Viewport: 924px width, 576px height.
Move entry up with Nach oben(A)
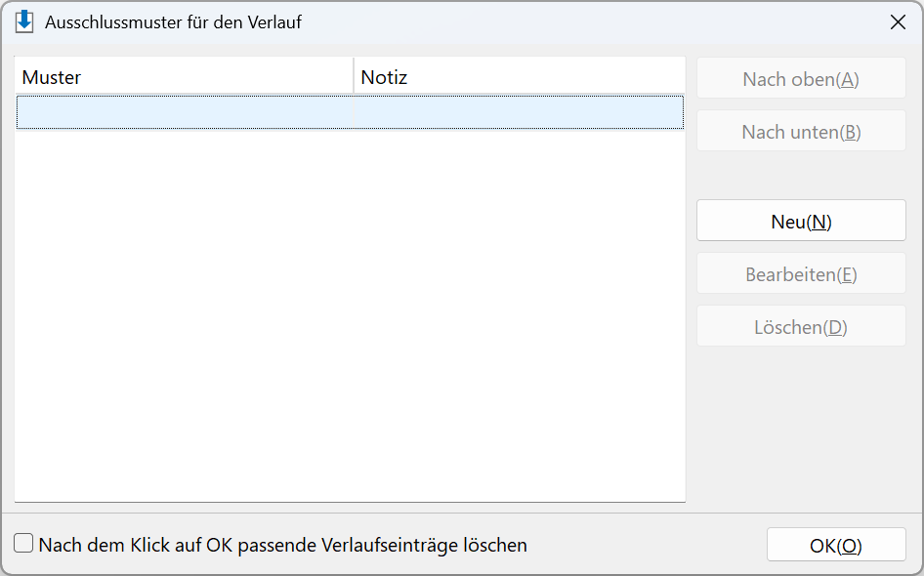tap(801, 78)
